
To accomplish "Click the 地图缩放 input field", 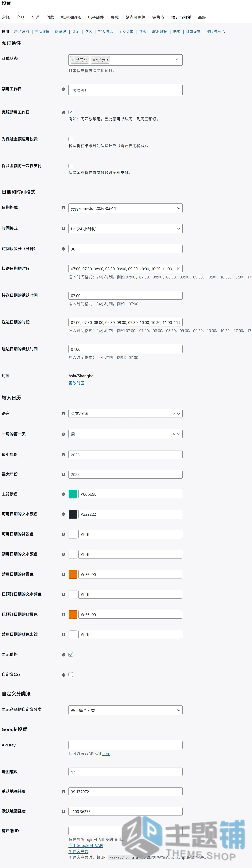I will click(125, 772).
